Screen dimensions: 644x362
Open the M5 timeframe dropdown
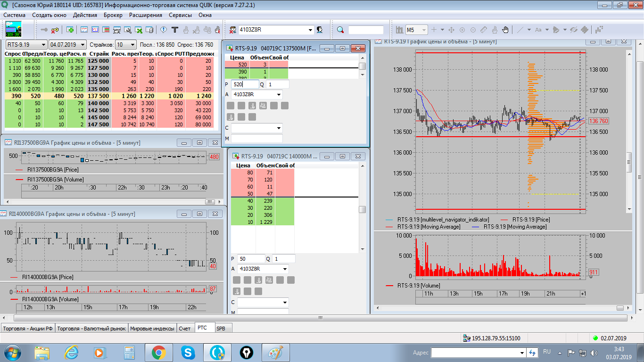(x=423, y=30)
